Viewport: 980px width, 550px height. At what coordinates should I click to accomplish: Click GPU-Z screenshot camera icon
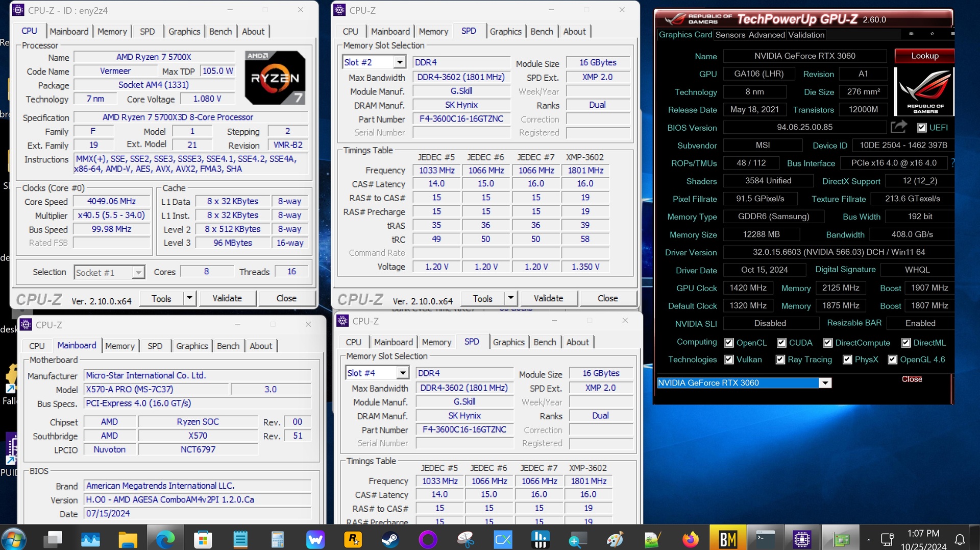(911, 34)
